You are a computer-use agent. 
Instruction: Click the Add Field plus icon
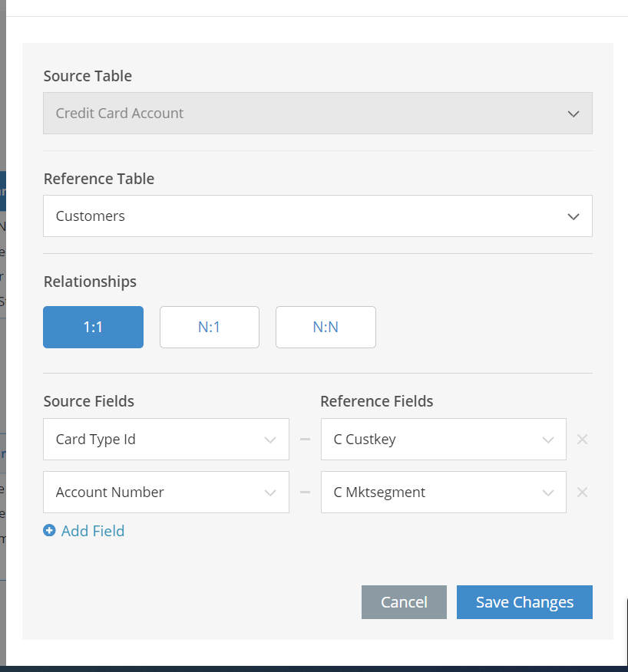[x=50, y=530]
